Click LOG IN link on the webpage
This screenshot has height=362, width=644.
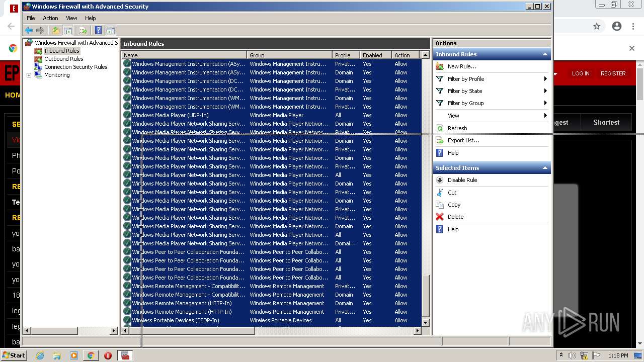click(x=581, y=73)
